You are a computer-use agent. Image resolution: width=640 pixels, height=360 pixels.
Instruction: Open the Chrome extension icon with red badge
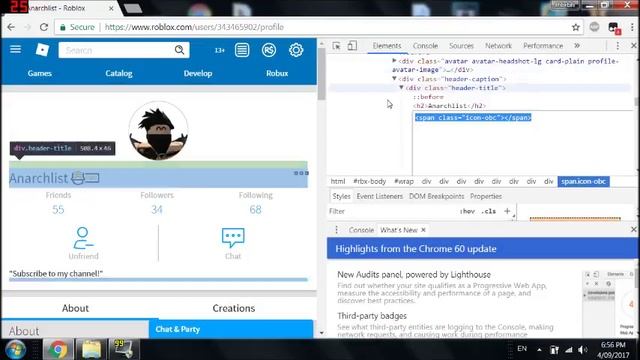click(614, 28)
